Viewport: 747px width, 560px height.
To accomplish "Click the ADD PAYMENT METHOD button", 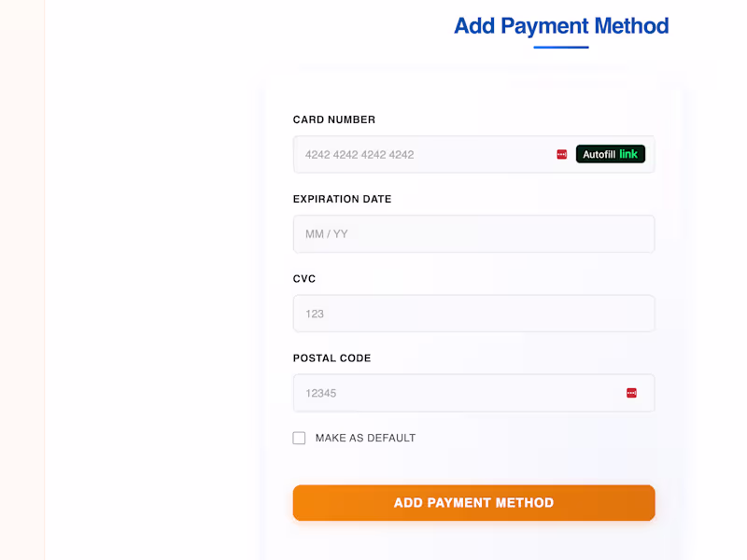I will pyautogui.click(x=473, y=502).
